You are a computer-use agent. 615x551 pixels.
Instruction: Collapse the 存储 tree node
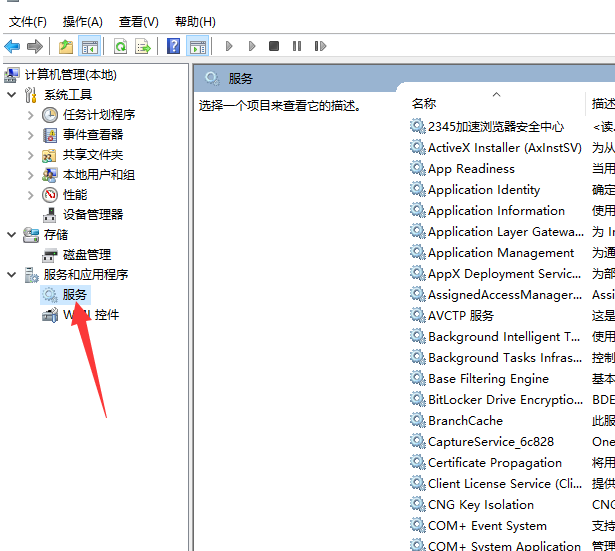tap(12, 235)
